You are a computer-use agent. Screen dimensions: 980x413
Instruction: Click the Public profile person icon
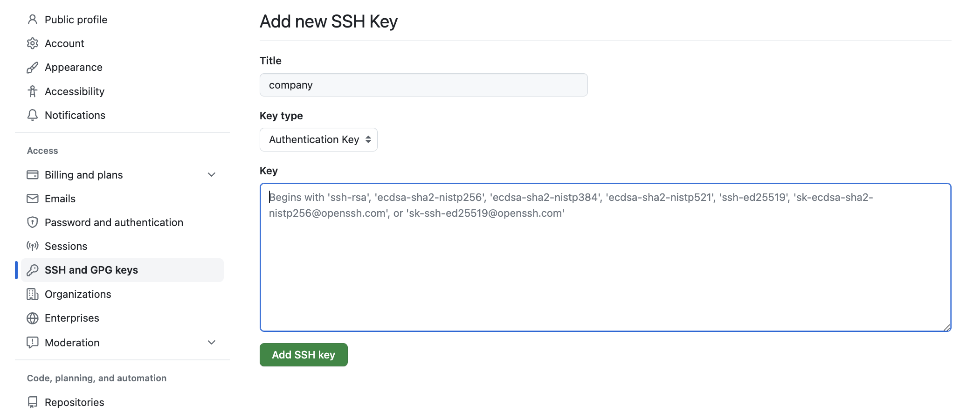click(32, 20)
